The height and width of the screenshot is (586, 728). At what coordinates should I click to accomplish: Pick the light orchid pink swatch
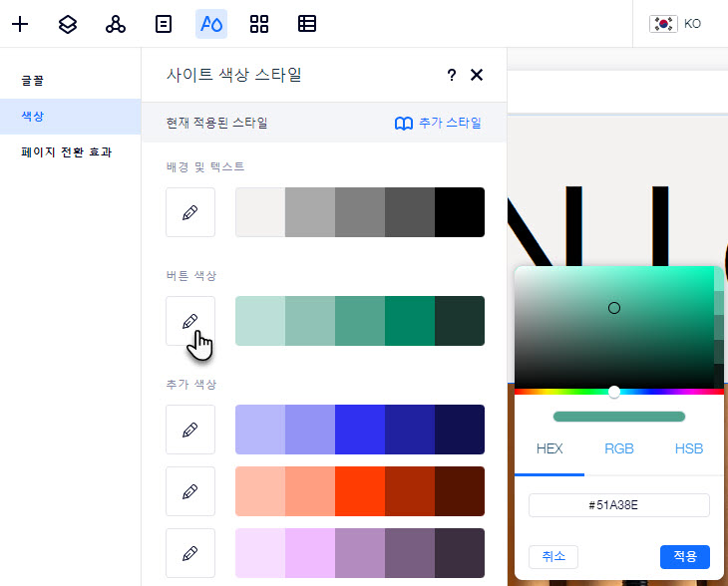(310, 552)
